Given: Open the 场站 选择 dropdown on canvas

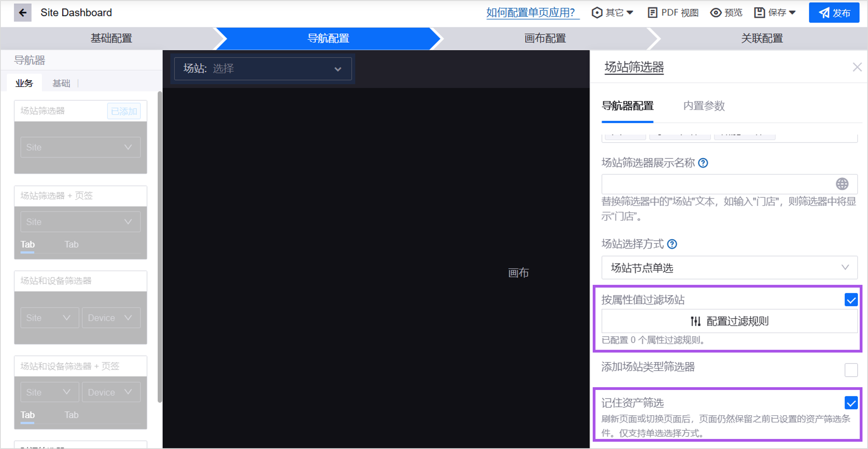Looking at the screenshot, I should [x=263, y=69].
